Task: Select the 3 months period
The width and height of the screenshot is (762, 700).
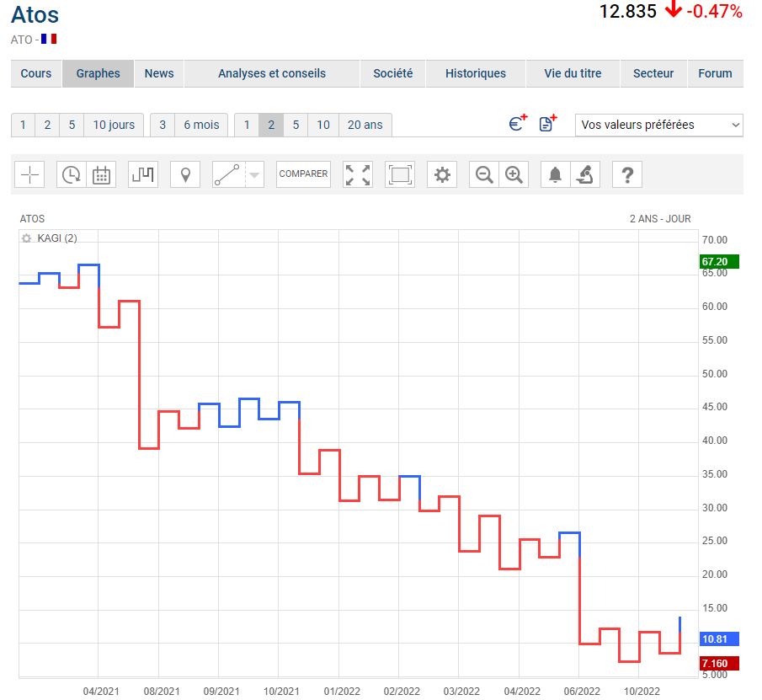Action: pyautogui.click(x=163, y=125)
